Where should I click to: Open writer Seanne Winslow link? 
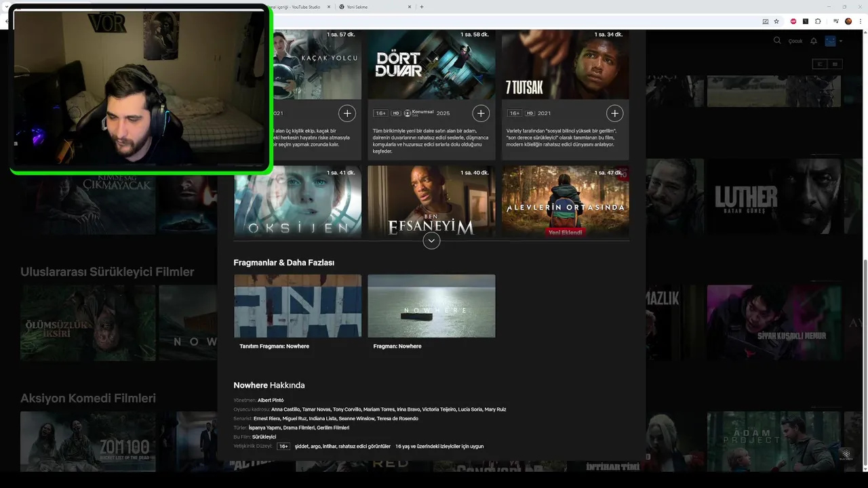[x=357, y=419]
